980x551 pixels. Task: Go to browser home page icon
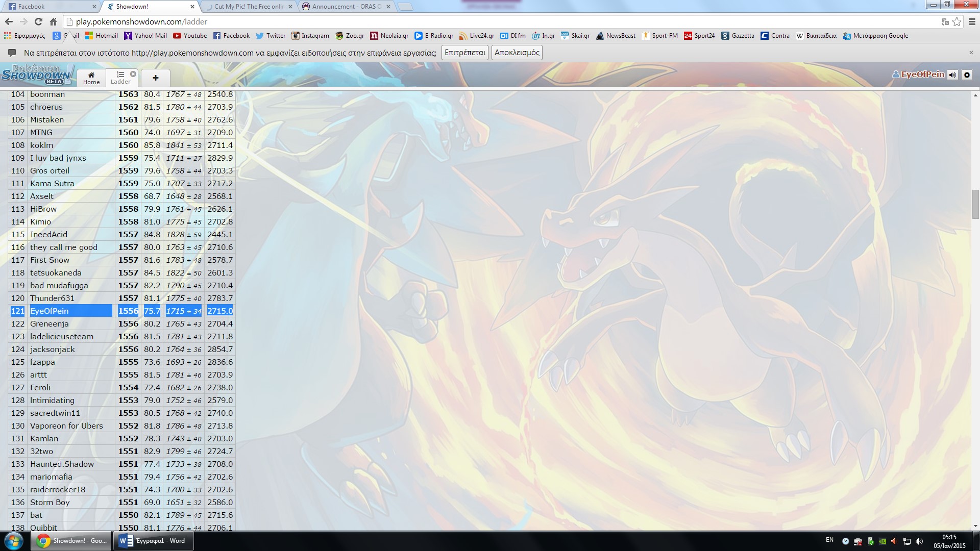[x=53, y=21]
